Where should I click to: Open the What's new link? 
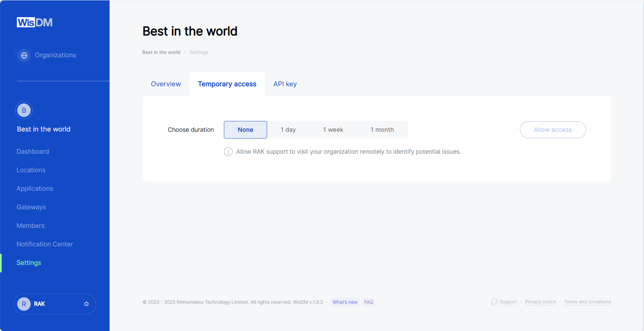tap(345, 302)
